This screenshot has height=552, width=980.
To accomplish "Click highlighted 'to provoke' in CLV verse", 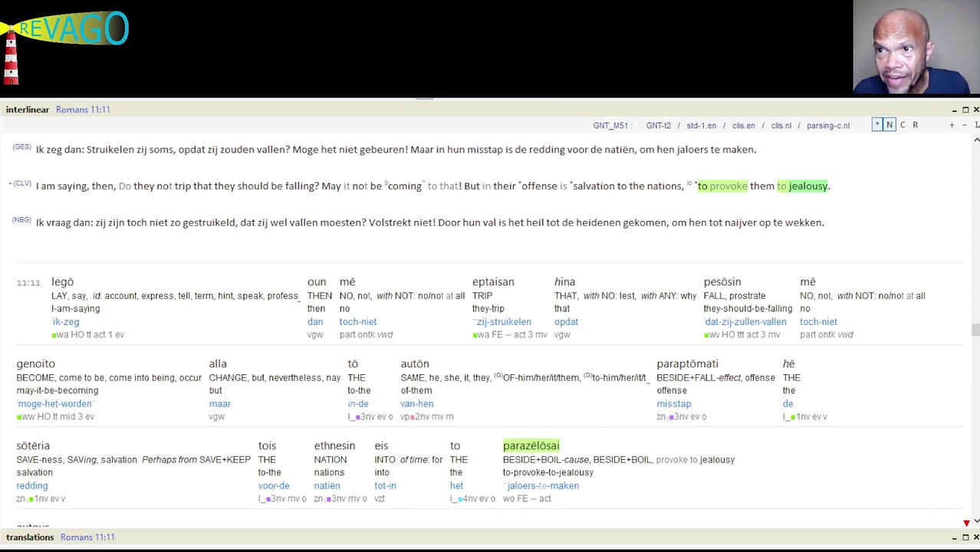I will pyautogui.click(x=722, y=186).
